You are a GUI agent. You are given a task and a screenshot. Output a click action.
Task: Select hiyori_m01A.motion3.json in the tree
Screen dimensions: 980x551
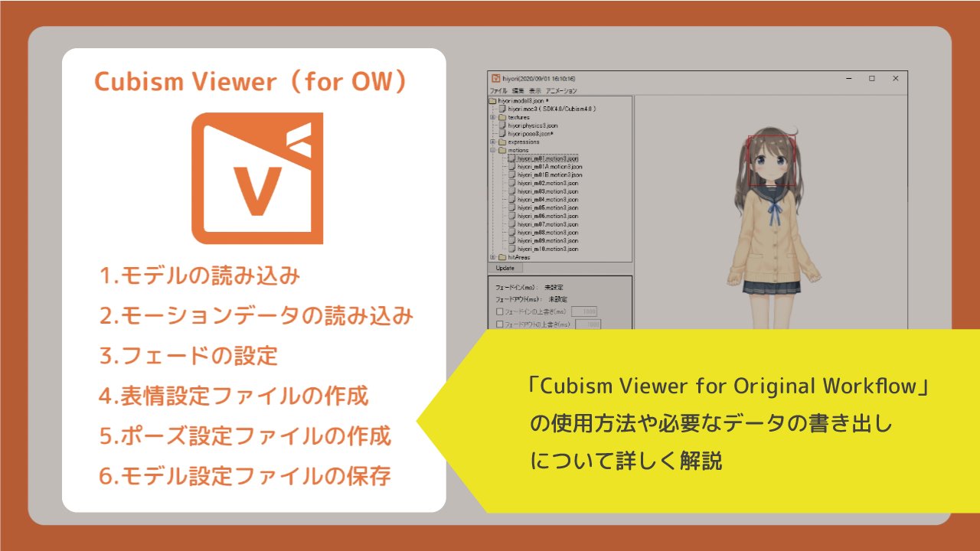550,167
